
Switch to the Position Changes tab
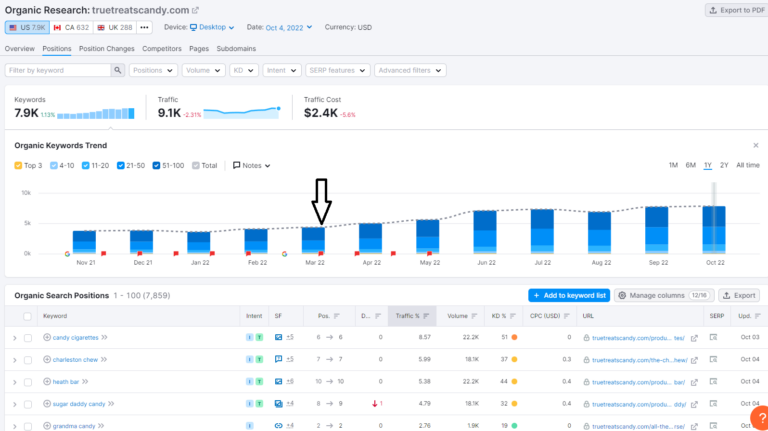click(106, 48)
